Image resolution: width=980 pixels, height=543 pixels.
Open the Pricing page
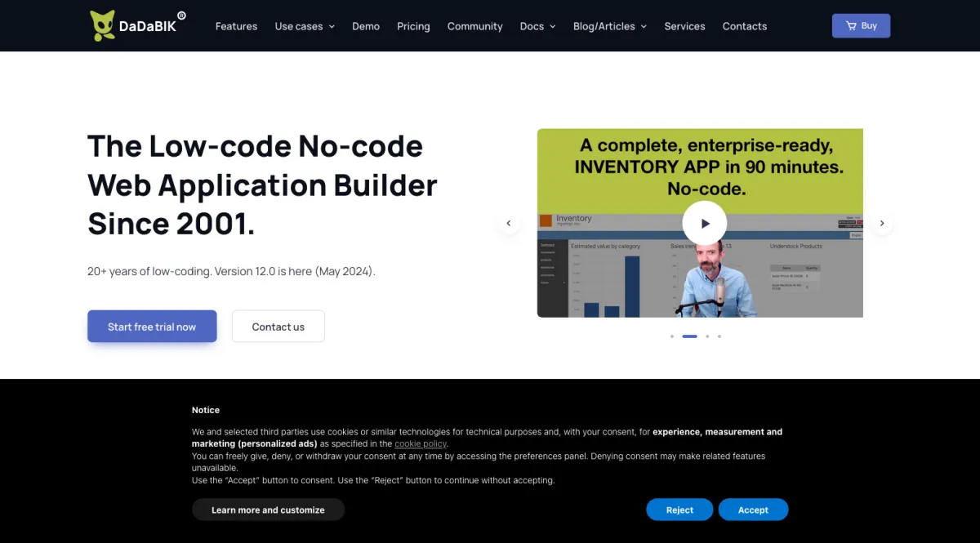pyautogui.click(x=413, y=26)
